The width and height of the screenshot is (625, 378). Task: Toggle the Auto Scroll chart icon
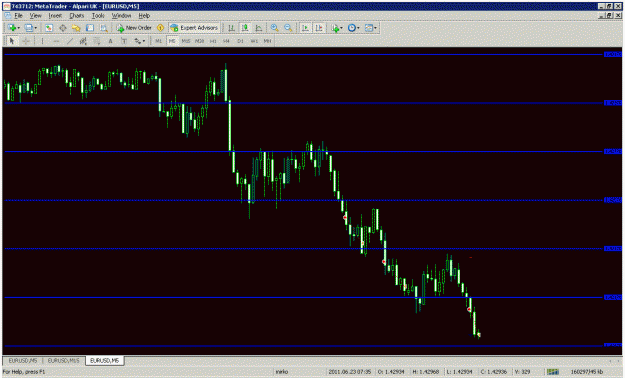pos(305,28)
